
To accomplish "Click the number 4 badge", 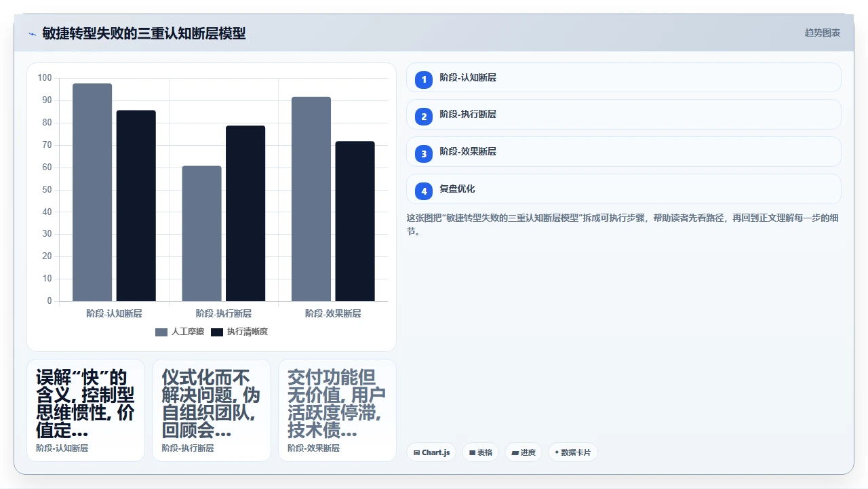I will pos(424,191).
